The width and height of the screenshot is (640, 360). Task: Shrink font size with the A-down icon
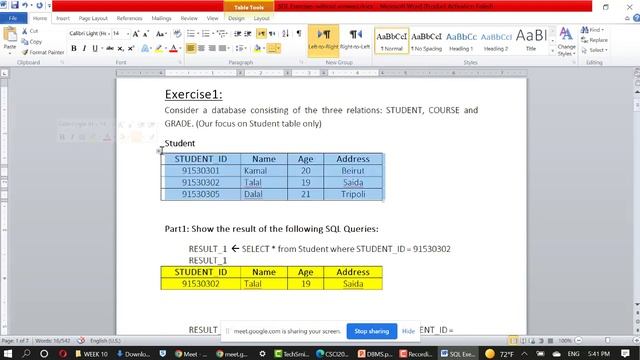click(146, 34)
